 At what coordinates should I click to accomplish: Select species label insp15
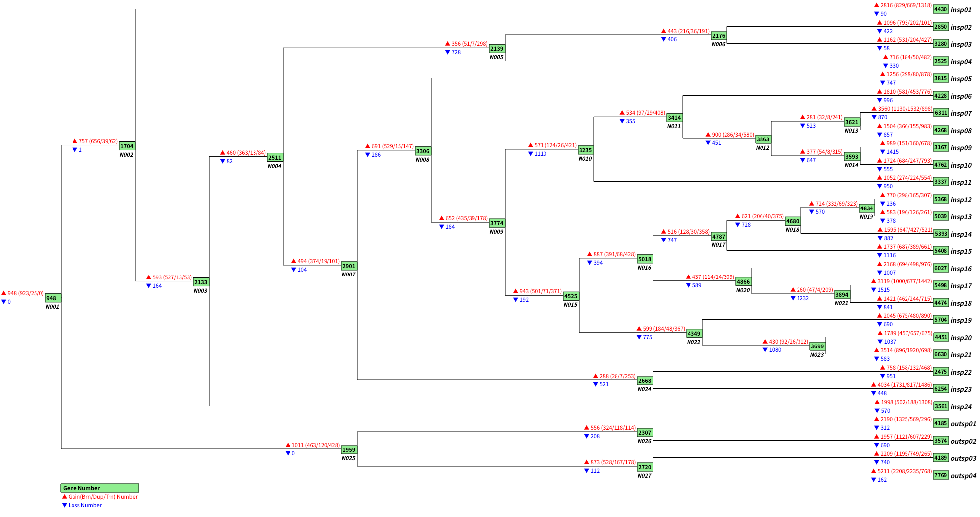coord(961,251)
